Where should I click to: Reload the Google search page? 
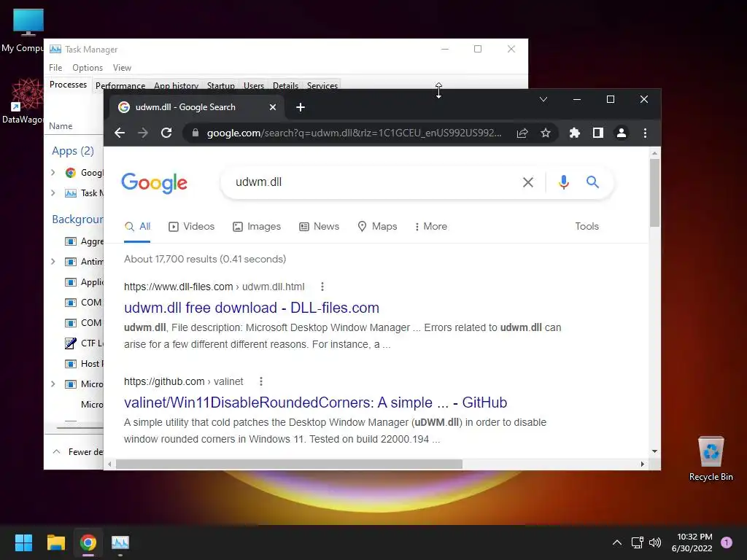coord(166,133)
